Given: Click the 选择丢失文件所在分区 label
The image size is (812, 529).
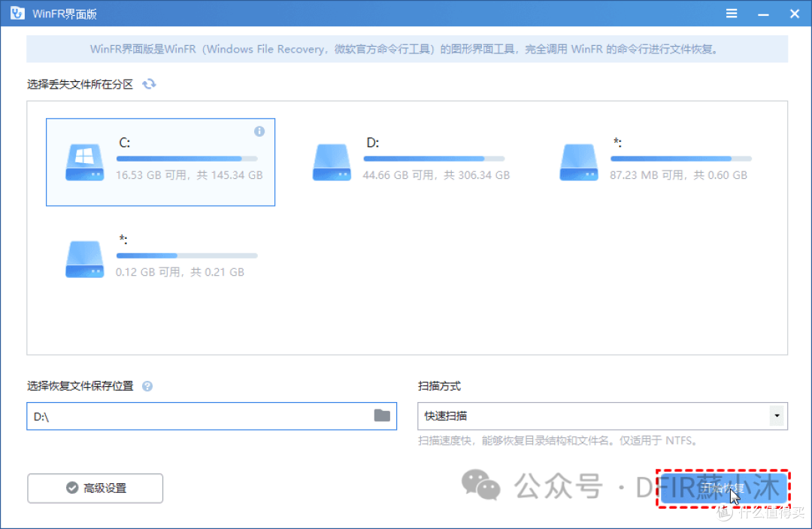Looking at the screenshot, I should 80,84.
